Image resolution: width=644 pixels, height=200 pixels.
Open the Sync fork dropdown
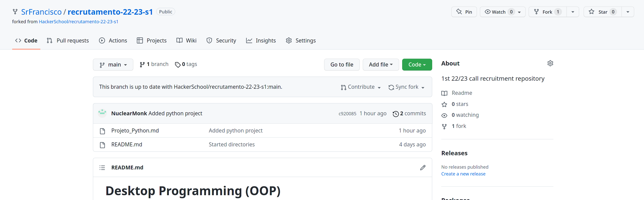pos(406,87)
